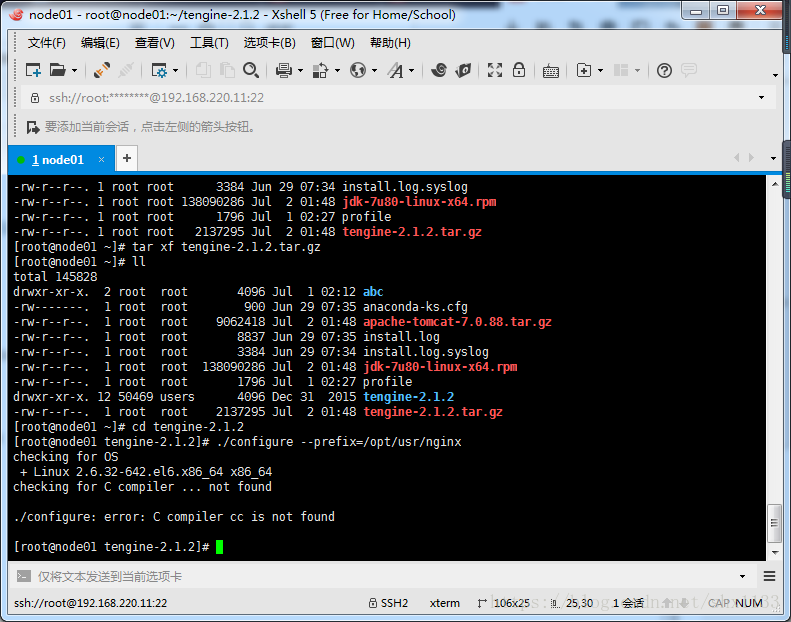
Task: Click the compose bar terminal icon
Action: pyautogui.click(x=23, y=576)
